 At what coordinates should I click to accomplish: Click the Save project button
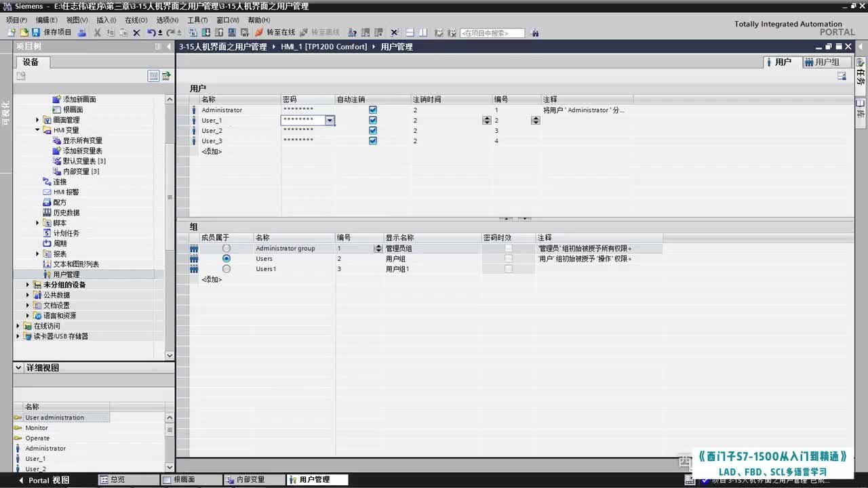pyautogui.click(x=52, y=33)
